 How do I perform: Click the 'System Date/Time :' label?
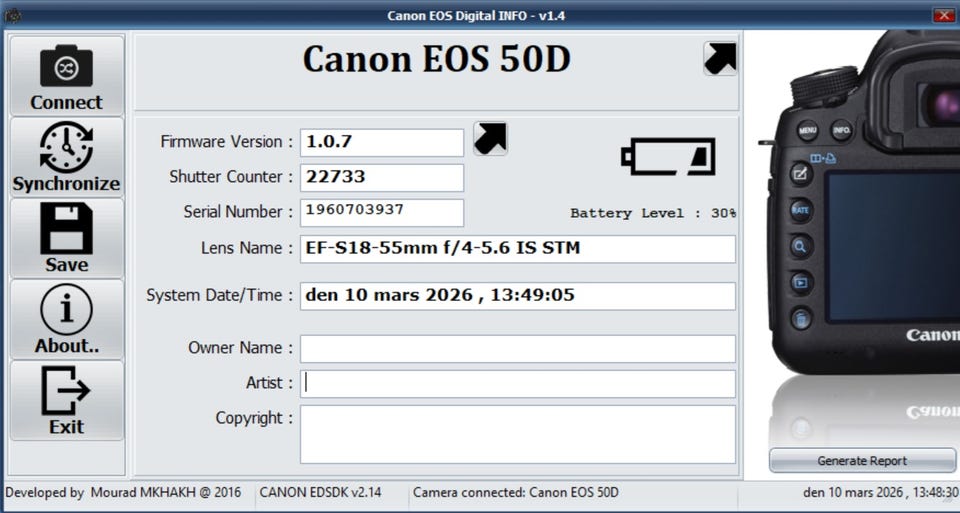coord(219,295)
